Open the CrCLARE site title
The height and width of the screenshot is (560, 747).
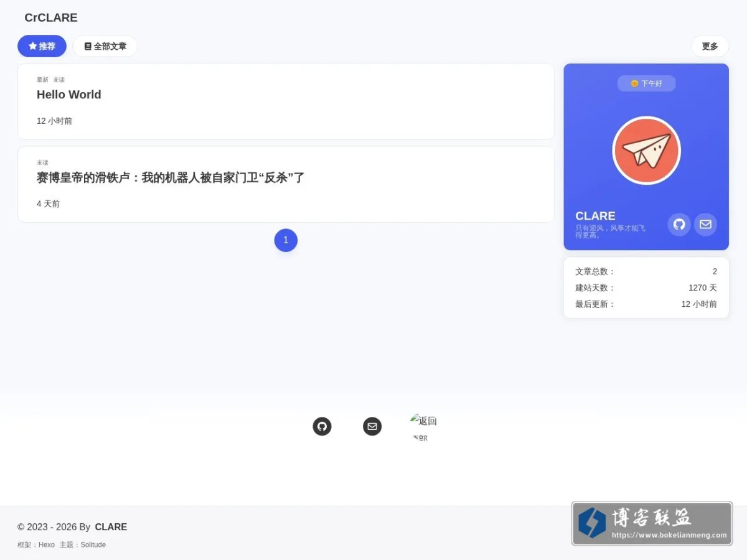click(51, 17)
